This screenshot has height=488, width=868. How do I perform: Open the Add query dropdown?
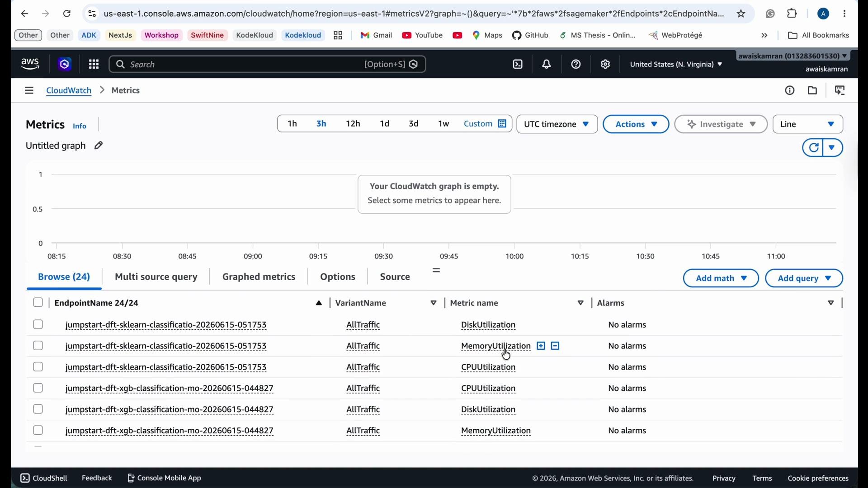click(x=804, y=278)
